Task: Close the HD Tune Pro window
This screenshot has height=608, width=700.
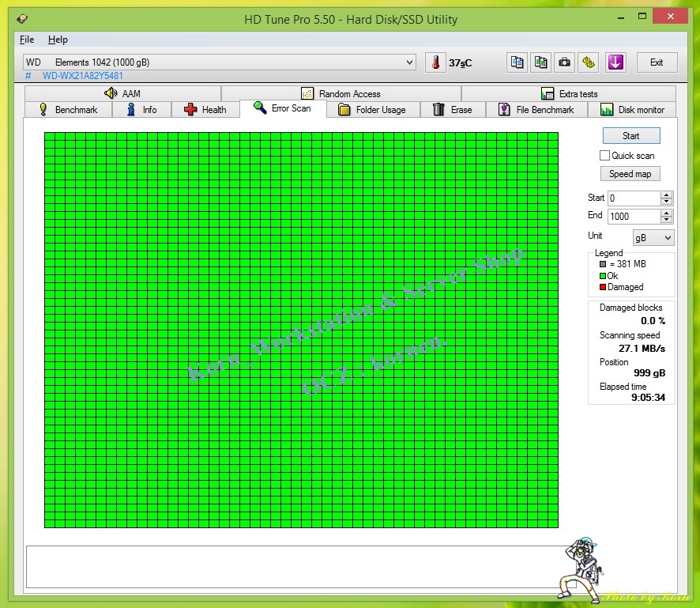Action: 670,16
